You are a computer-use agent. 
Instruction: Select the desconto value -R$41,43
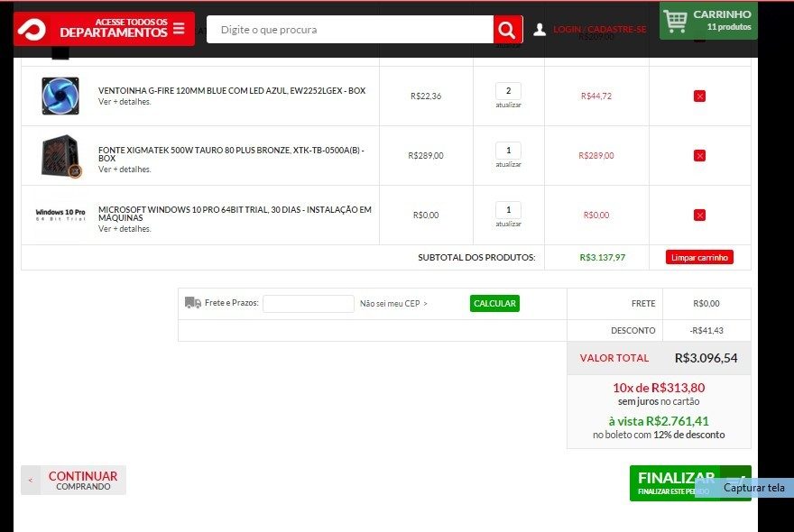tap(706, 331)
